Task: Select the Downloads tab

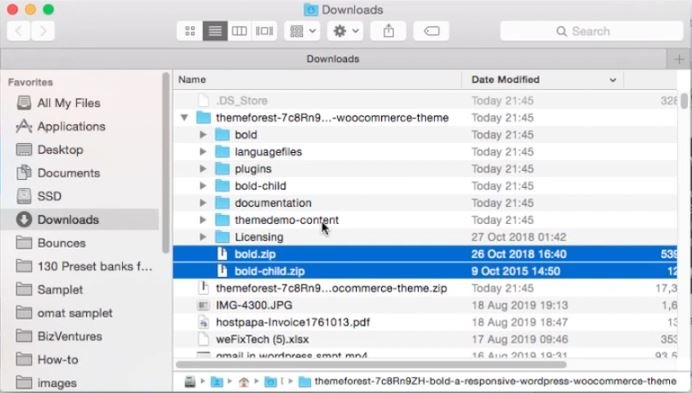Action: pyautogui.click(x=333, y=59)
